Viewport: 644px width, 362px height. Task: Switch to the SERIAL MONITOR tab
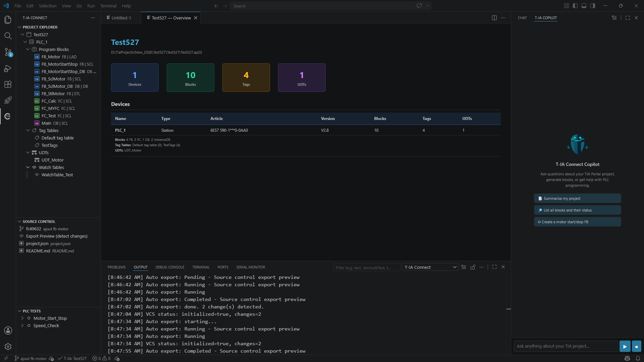251,267
